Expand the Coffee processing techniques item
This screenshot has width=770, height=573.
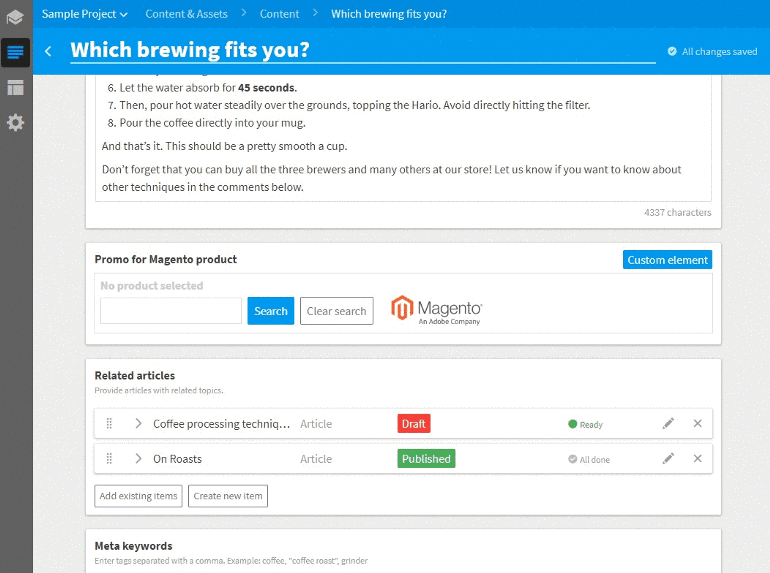coord(138,423)
